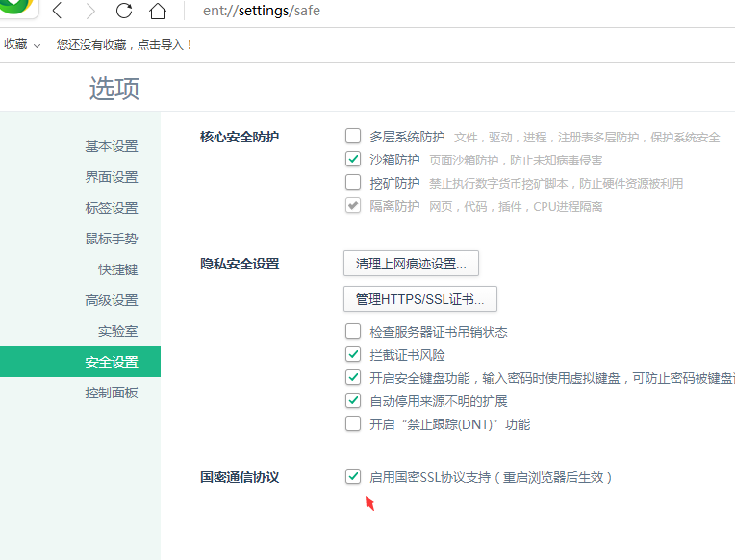Click the browser forward arrow
The width and height of the screenshot is (735, 560).
[90, 12]
